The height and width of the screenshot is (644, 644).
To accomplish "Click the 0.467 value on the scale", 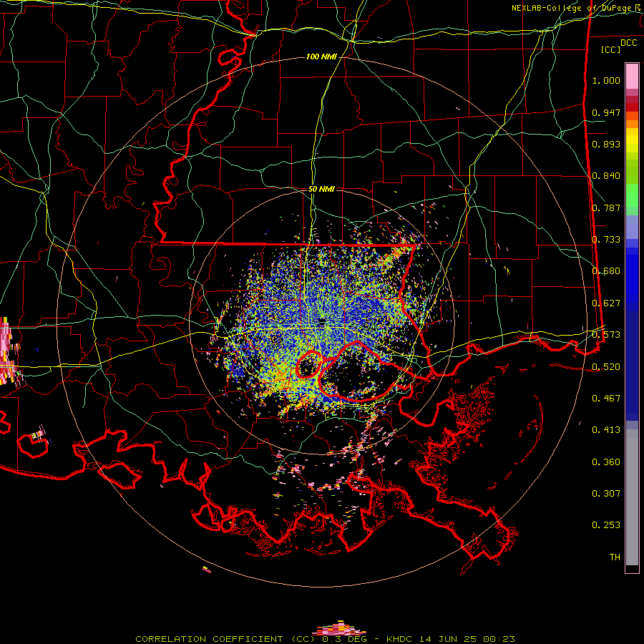I will pos(606,399).
